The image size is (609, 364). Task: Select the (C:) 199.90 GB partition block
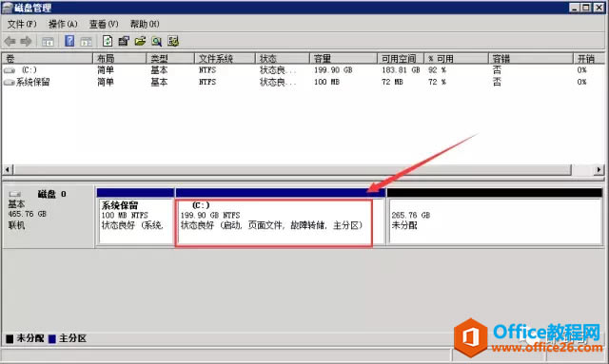tap(280, 217)
